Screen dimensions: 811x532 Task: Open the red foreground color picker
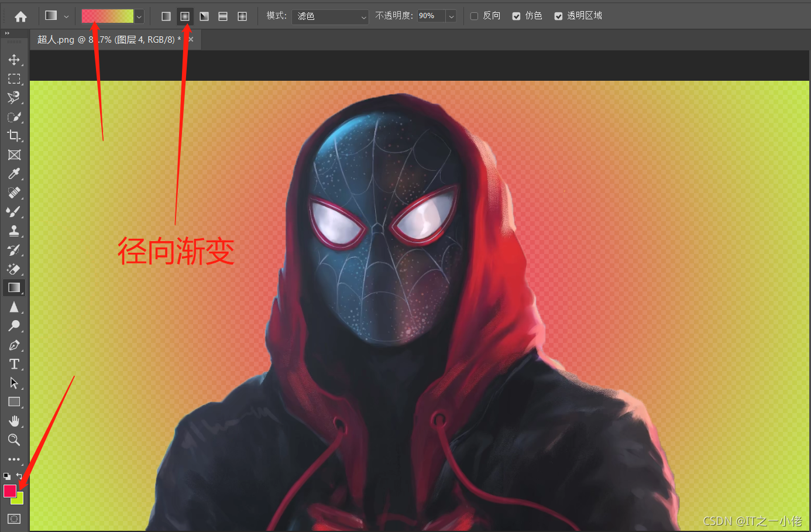pyautogui.click(x=9, y=490)
